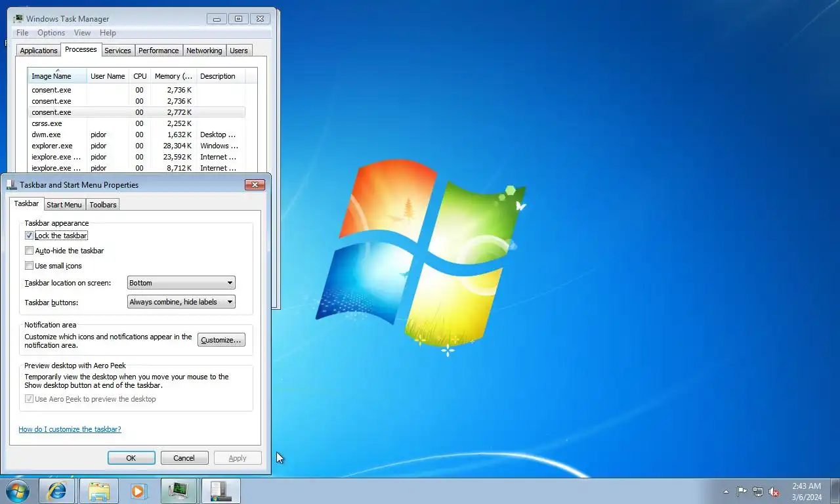Click the Customize... notification button
This screenshot has width=840, height=504.
[221, 340]
